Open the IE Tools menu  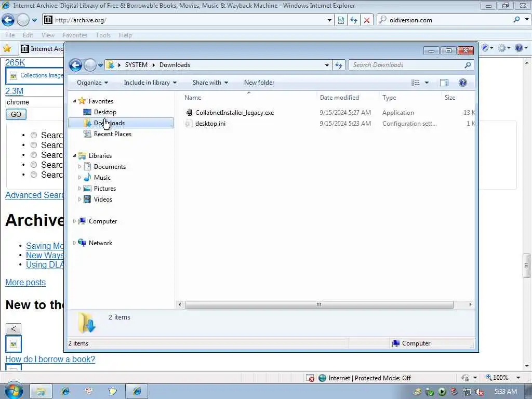pyautogui.click(x=103, y=35)
